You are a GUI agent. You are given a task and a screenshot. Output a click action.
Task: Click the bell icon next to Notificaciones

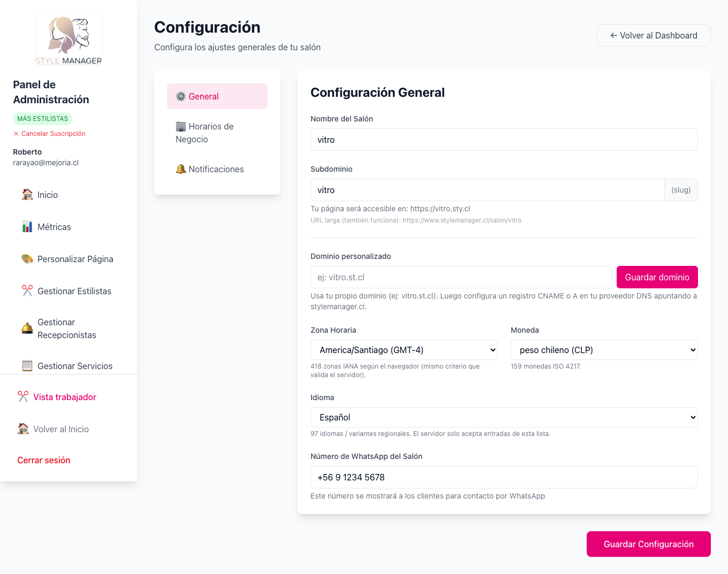[180, 169]
